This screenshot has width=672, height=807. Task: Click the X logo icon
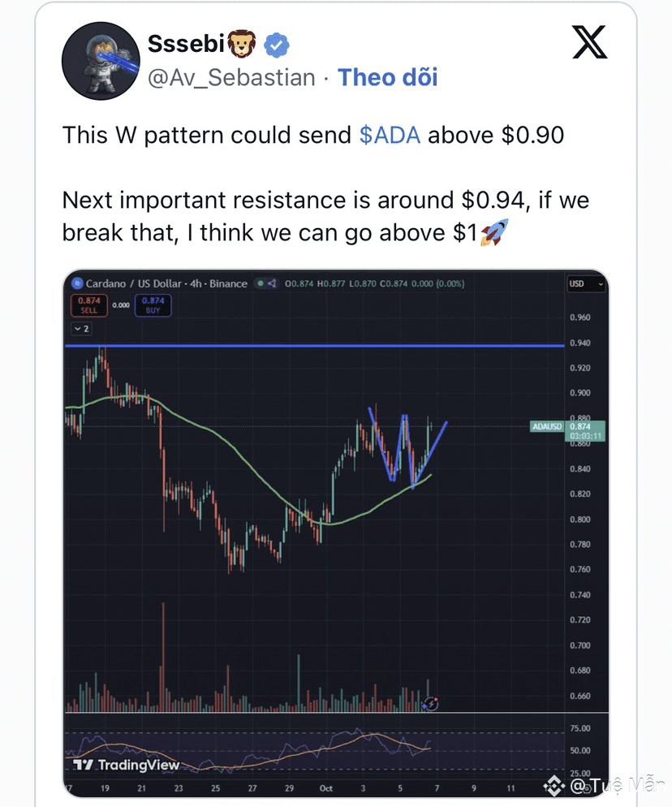(x=590, y=42)
